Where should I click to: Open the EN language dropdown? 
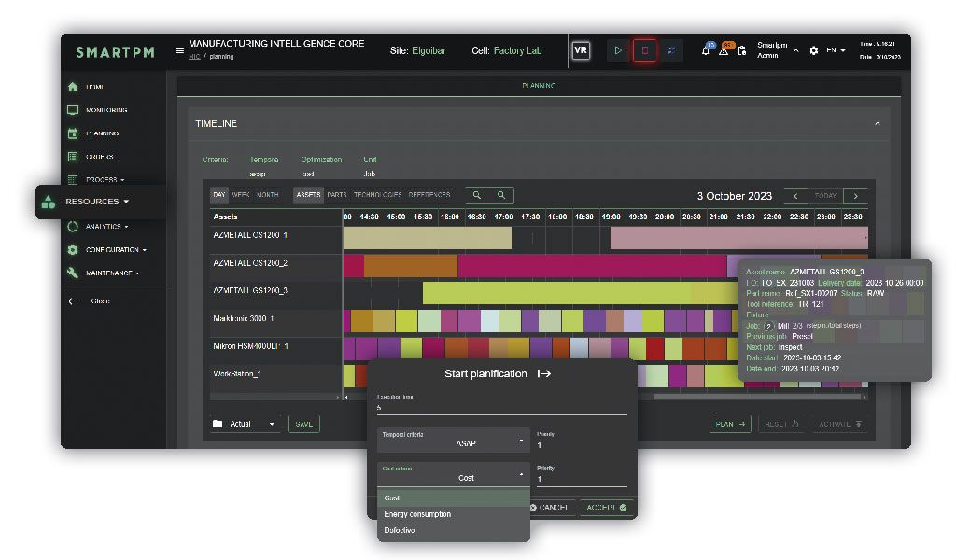click(x=836, y=50)
